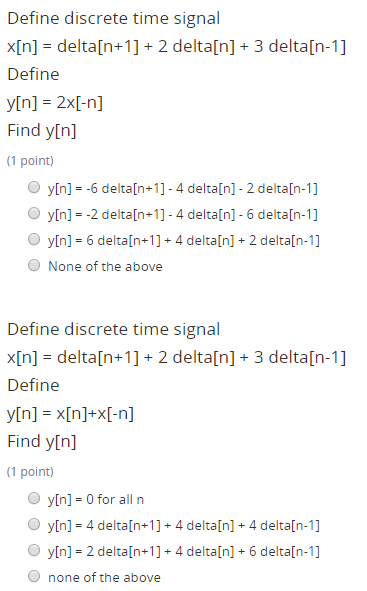Image resolution: width=367 pixels, height=591 pixels.
Task: Choose radio for y[n] = -2 delta[n+1] answer
Action: pyautogui.click(x=34, y=213)
